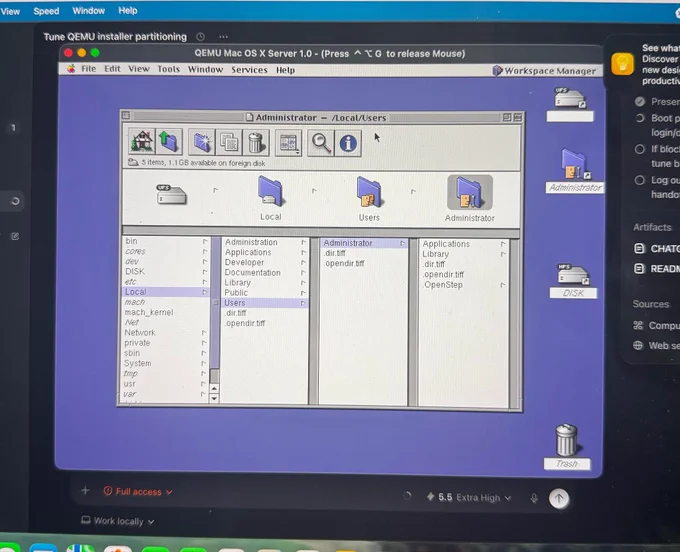Click the yellow lightbulb tips icon
Screen dimensions: 680x552
[x=622, y=64]
